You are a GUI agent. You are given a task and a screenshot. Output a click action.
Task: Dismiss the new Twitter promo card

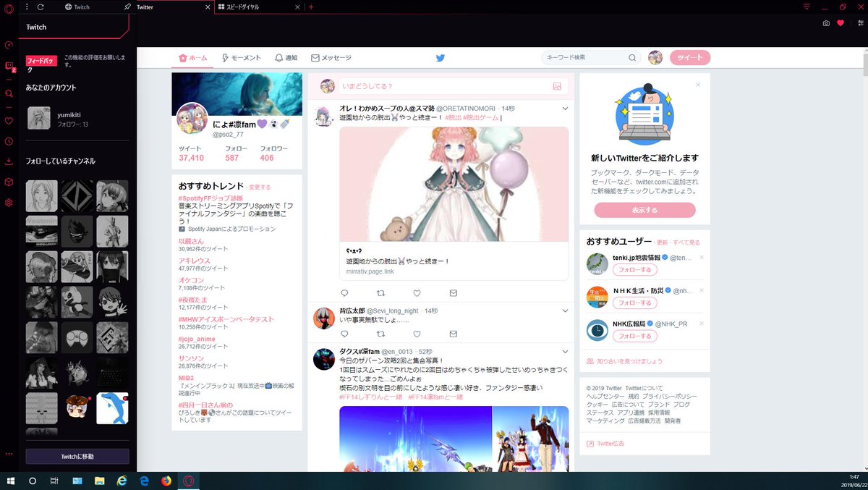(698, 85)
